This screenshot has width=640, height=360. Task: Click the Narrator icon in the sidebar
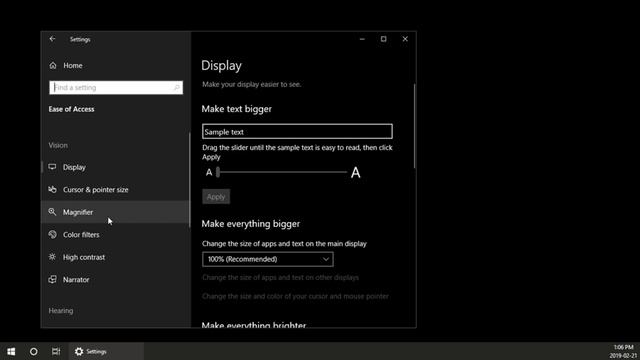pyautogui.click(x=52, y=279)
